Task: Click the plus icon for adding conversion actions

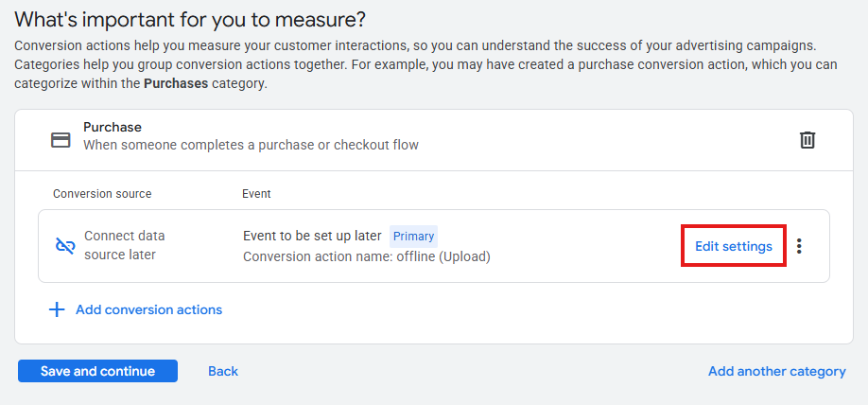Action: [x=57, y=309]
